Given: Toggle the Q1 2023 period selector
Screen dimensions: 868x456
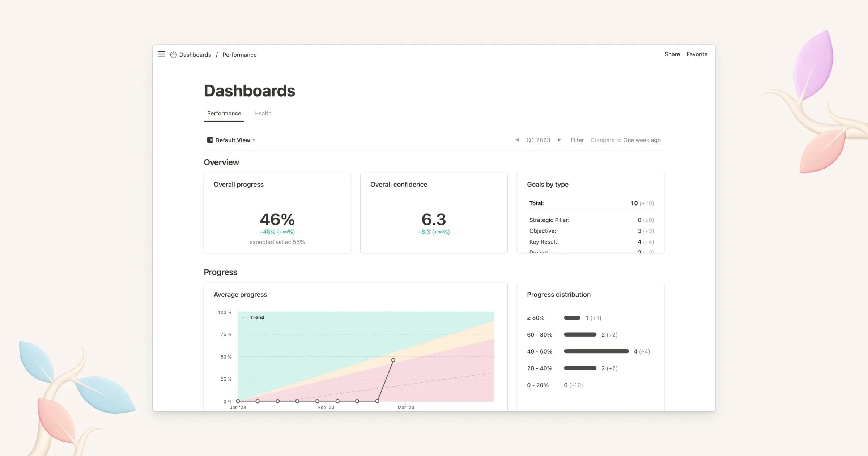Looking at the screenshot, I should point(538,140).
